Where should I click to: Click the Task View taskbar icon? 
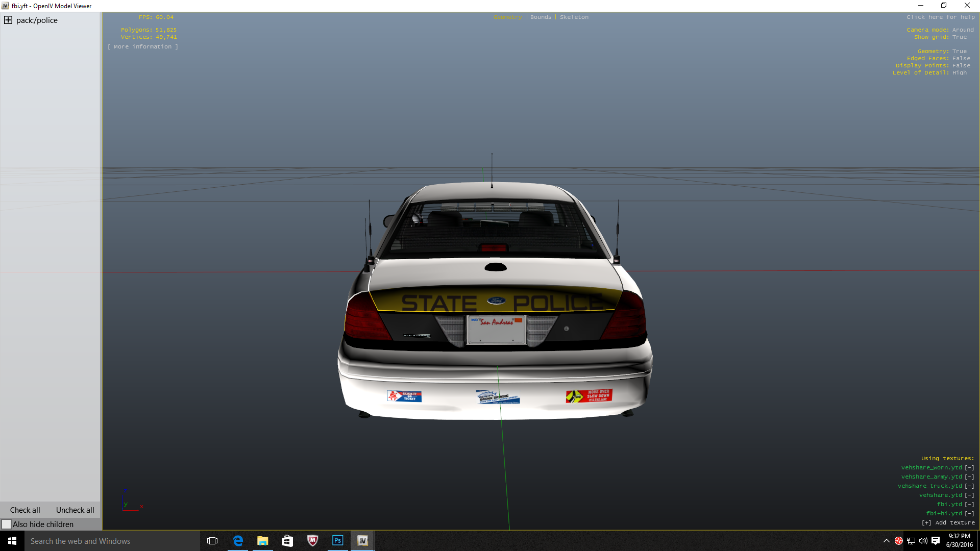point(212,541)
